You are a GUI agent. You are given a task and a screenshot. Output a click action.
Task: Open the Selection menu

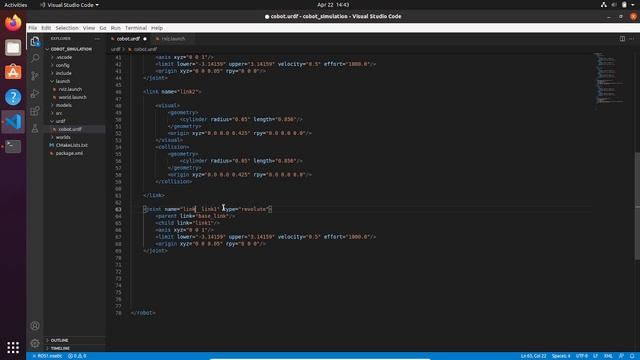coord(67,28)
